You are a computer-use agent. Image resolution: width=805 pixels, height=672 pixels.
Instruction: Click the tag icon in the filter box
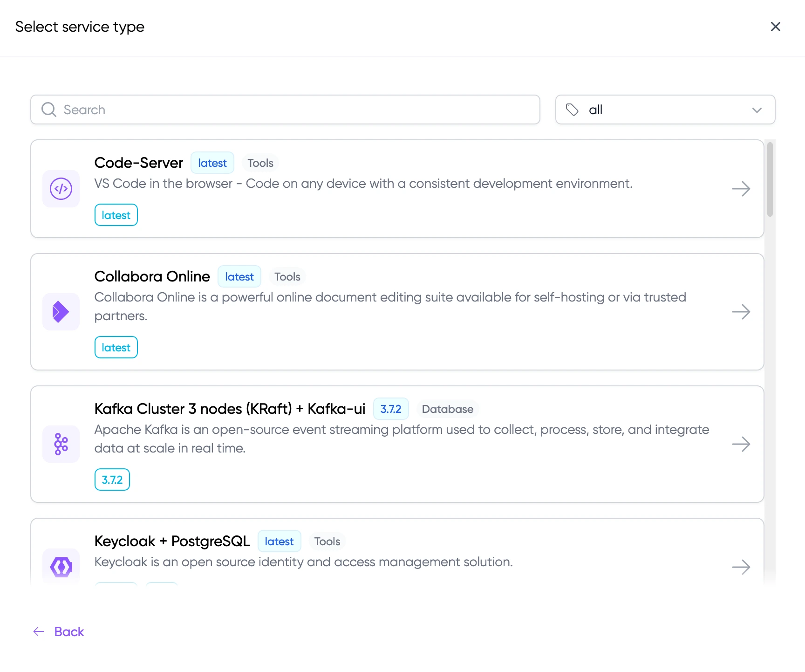coord(573,110)
